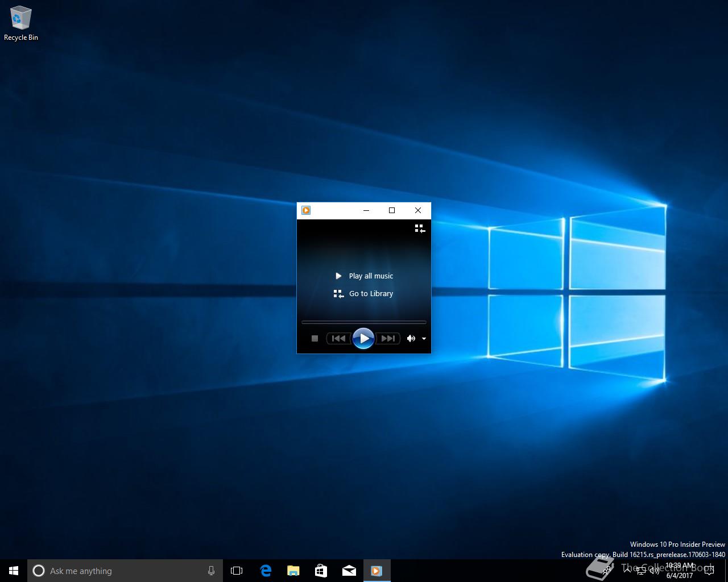Viewport: 728px width, 582px height.
Task: Click Windows Media Player title bar icon
Action: [306, 210]
